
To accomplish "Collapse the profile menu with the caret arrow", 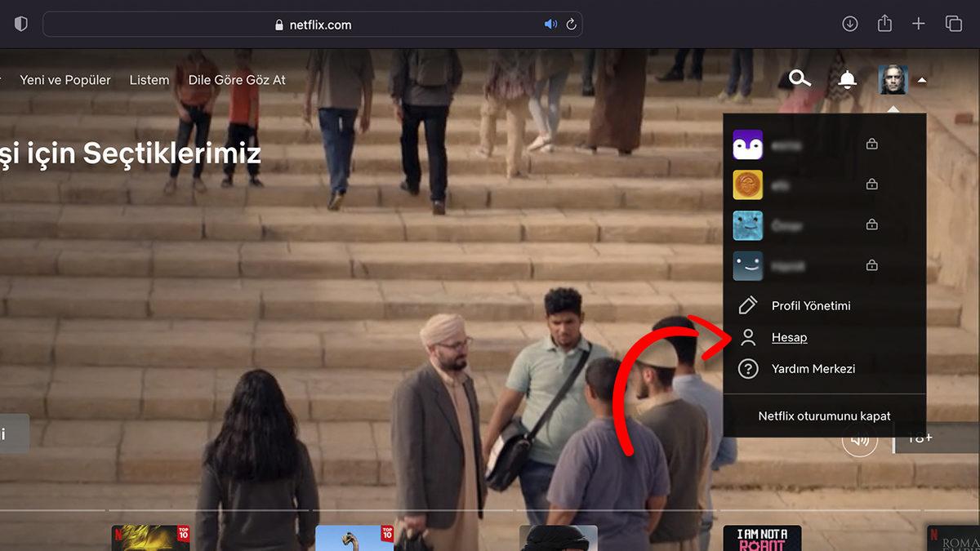I will pyautogui.click(x=922, y=80).
